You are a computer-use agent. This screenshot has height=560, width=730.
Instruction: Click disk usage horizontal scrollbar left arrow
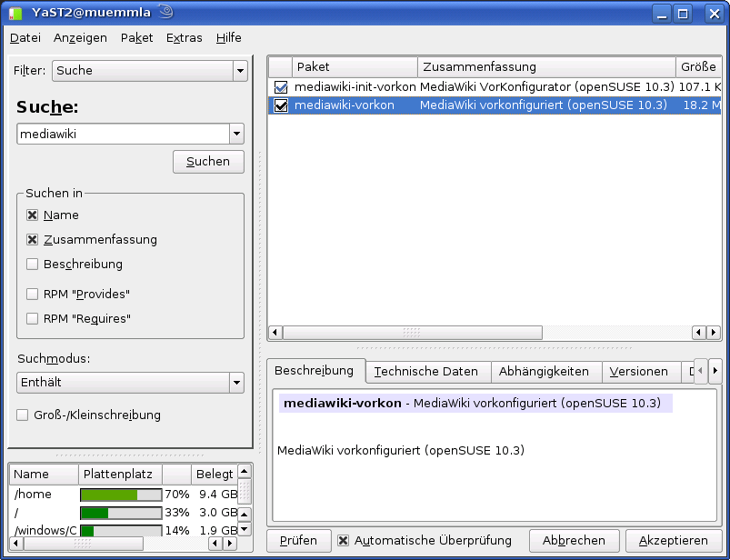pyautogui.click(x=15, y=544)
